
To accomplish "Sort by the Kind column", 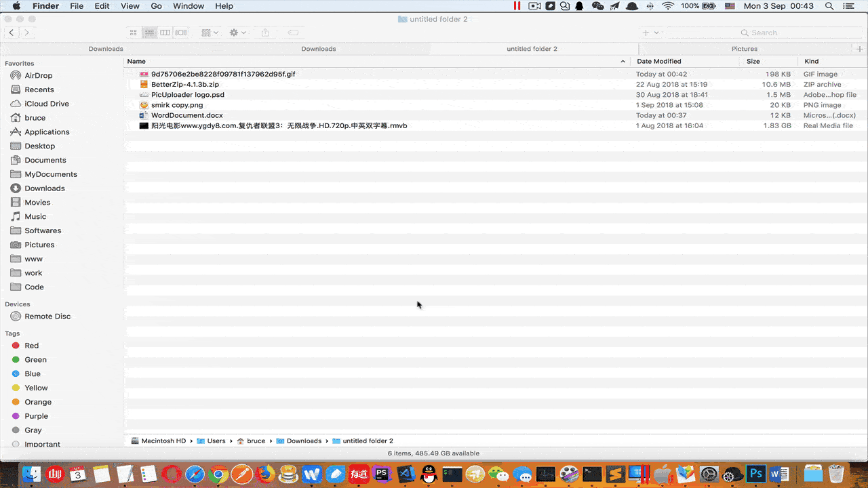I will [812, 61].
